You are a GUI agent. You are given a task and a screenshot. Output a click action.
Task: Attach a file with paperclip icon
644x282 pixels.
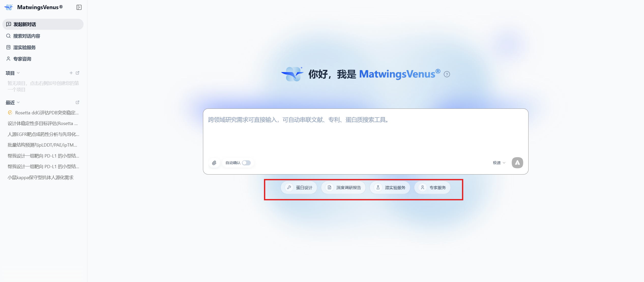pos(214,163)
